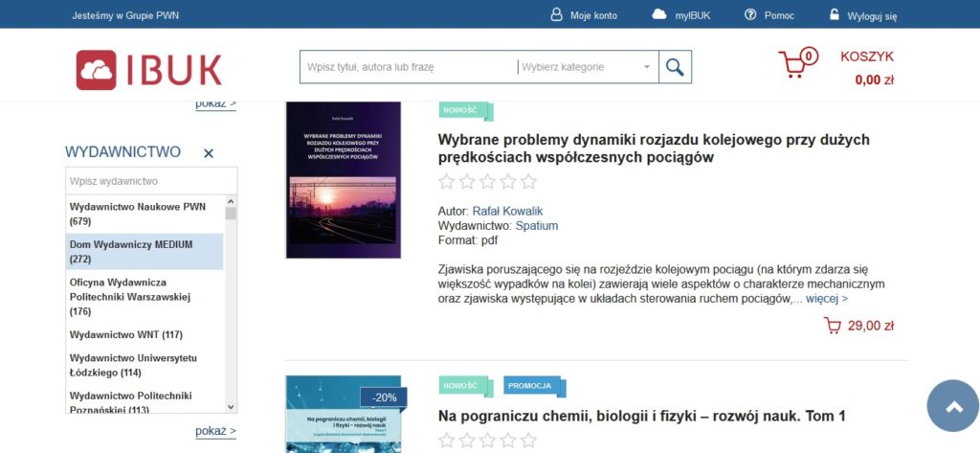This screenshot has height=453, width=980.
Task: Open title Wybrane problemy dynamiki rozjazdu kolejowego
Action: point(654,148)
